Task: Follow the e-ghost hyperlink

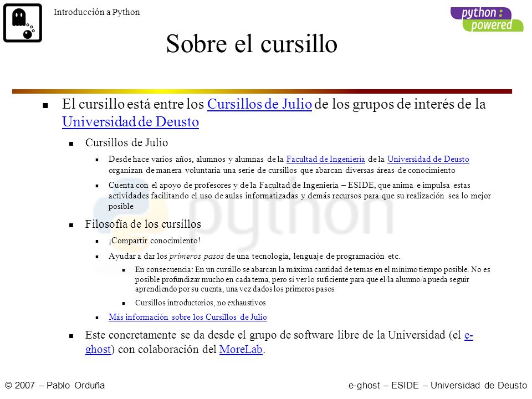Action: (469, 335)
